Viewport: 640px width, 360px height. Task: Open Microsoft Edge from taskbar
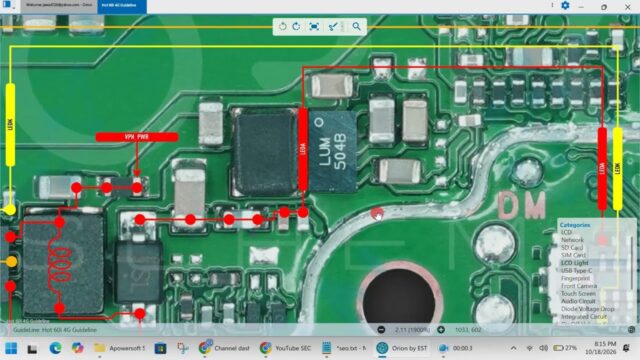[55, 348]
